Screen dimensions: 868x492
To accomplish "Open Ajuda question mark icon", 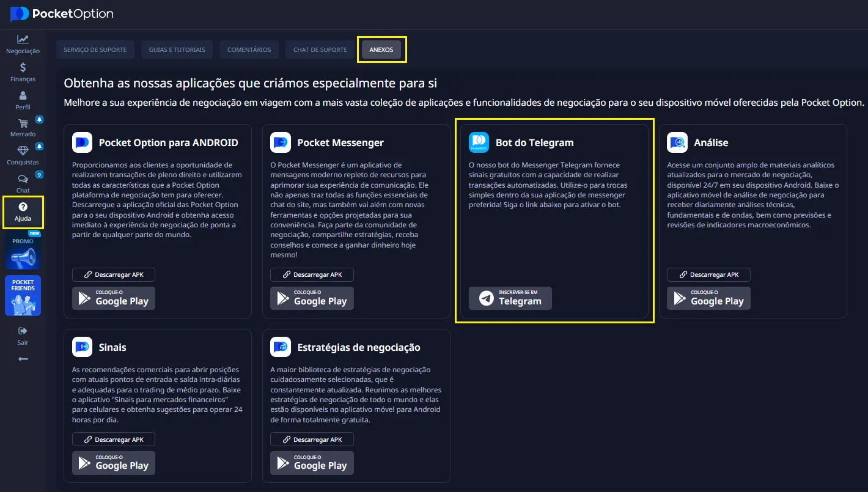I will point(23,207).
